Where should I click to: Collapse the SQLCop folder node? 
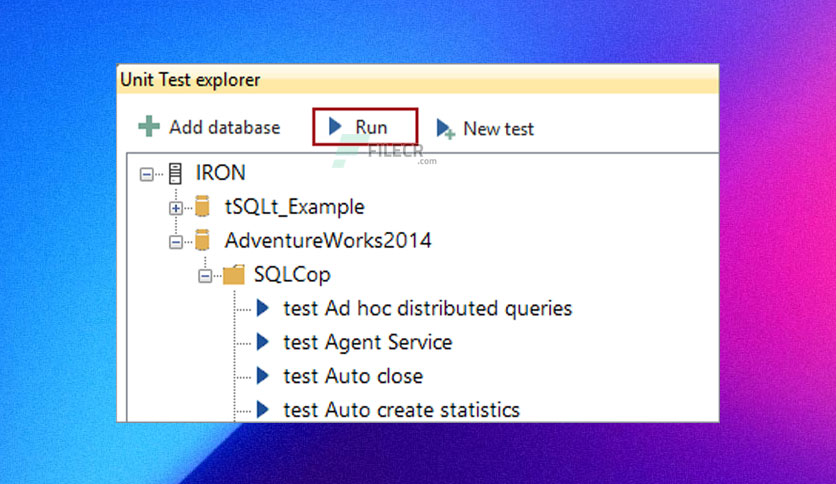(x=205, y=276)
